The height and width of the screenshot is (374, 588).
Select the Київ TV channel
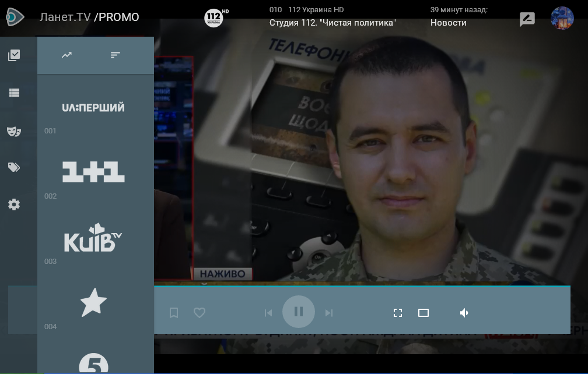point(93,237)
